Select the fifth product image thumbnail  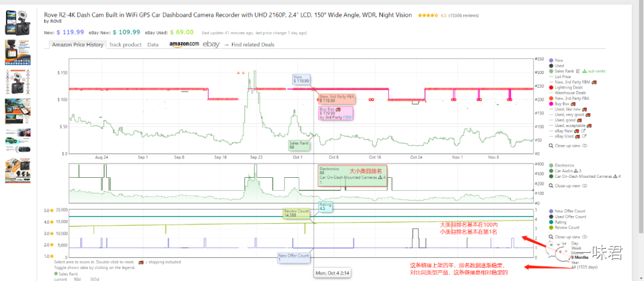click(18, 141)
